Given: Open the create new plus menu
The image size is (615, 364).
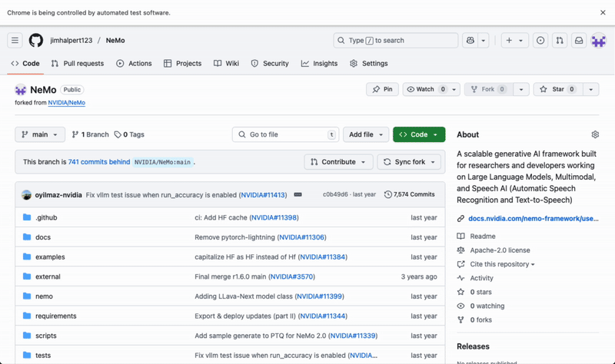Looking at the screenshot, I should point(514,41).
